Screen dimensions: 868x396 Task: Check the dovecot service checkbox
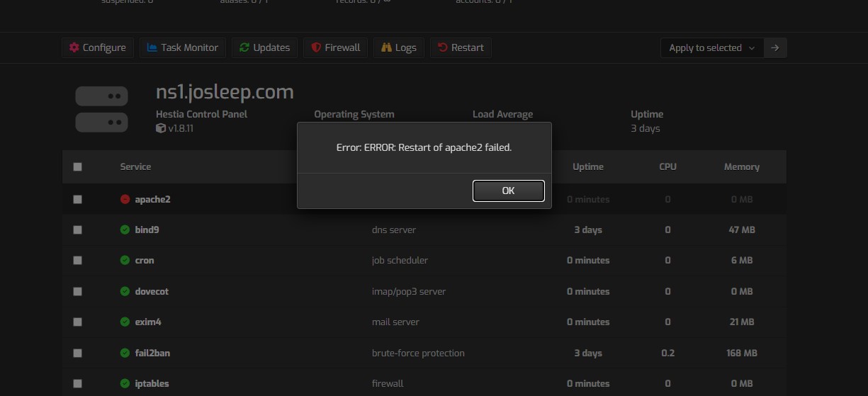(x=77, y=292)
